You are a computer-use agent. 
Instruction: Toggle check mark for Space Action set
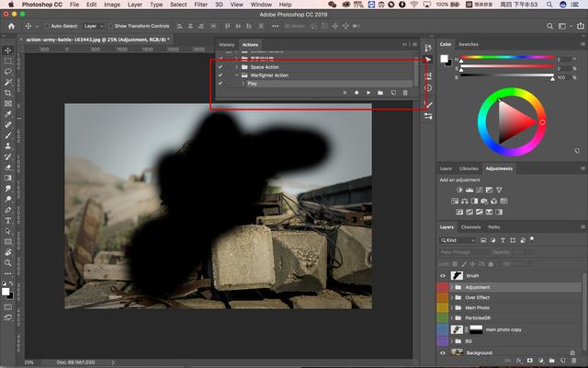click(x=220, y=67)
